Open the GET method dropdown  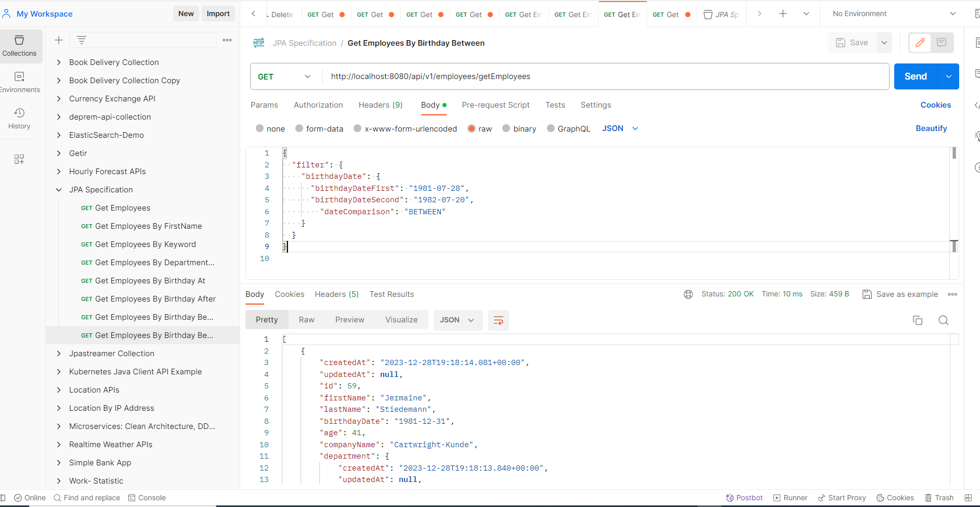(284, 76)
